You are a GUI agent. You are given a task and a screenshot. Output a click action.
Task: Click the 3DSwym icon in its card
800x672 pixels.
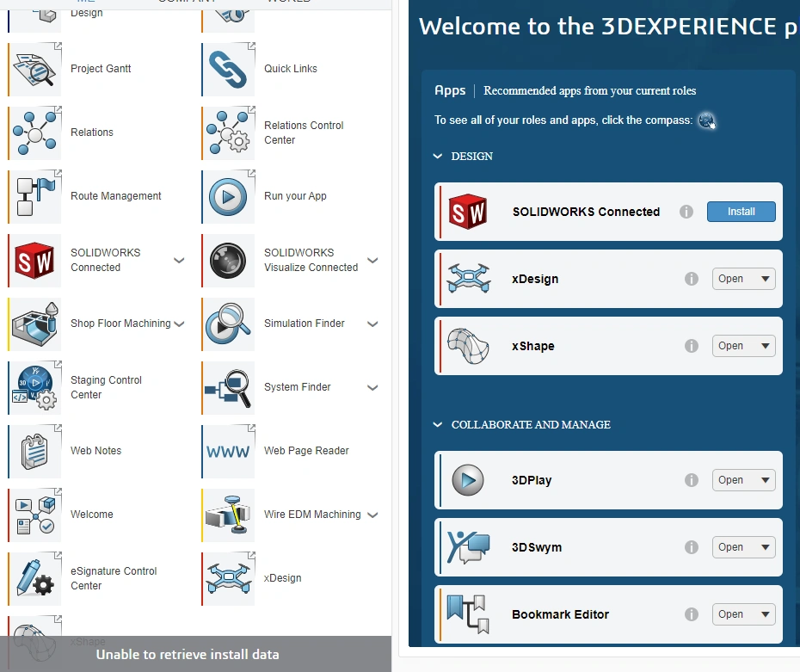coord(468,547)
